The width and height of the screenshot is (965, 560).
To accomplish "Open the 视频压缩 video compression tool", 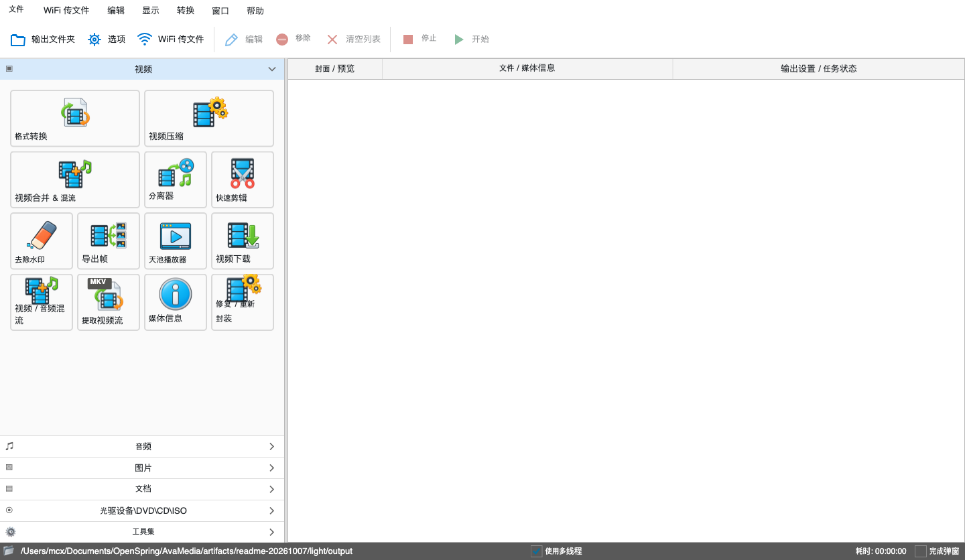I will [x=209, y=119].
